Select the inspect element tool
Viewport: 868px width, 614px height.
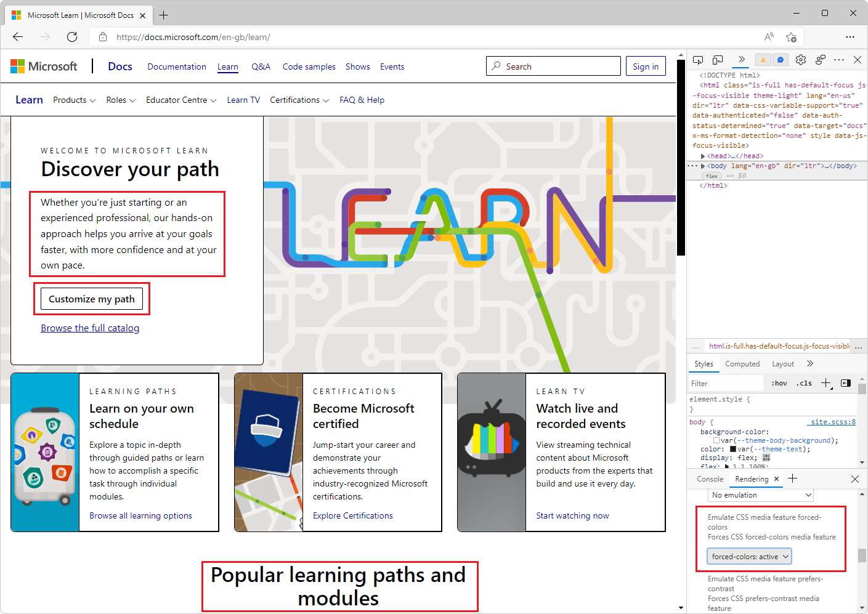(697, 60)
